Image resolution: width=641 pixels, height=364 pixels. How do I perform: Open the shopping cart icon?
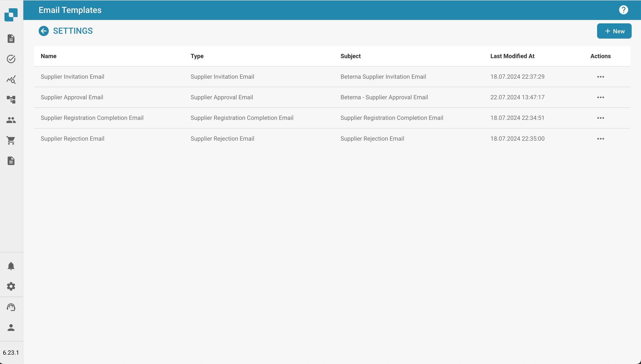11,140
